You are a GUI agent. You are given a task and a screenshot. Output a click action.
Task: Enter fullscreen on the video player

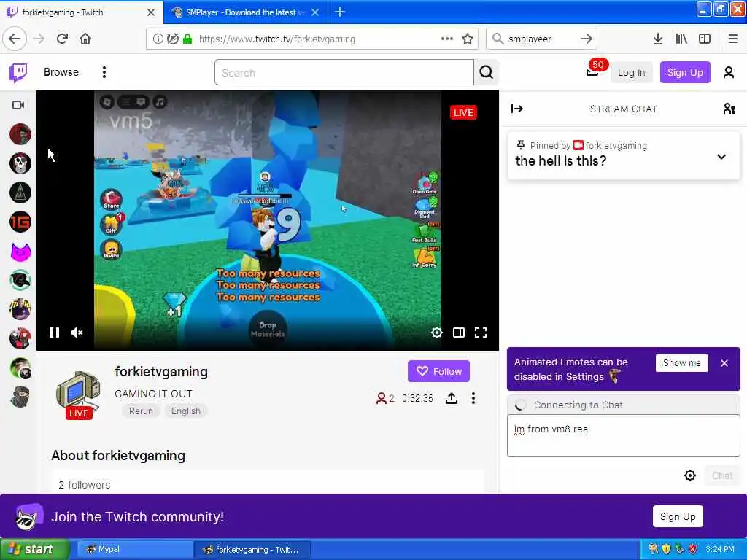point(481,332)
